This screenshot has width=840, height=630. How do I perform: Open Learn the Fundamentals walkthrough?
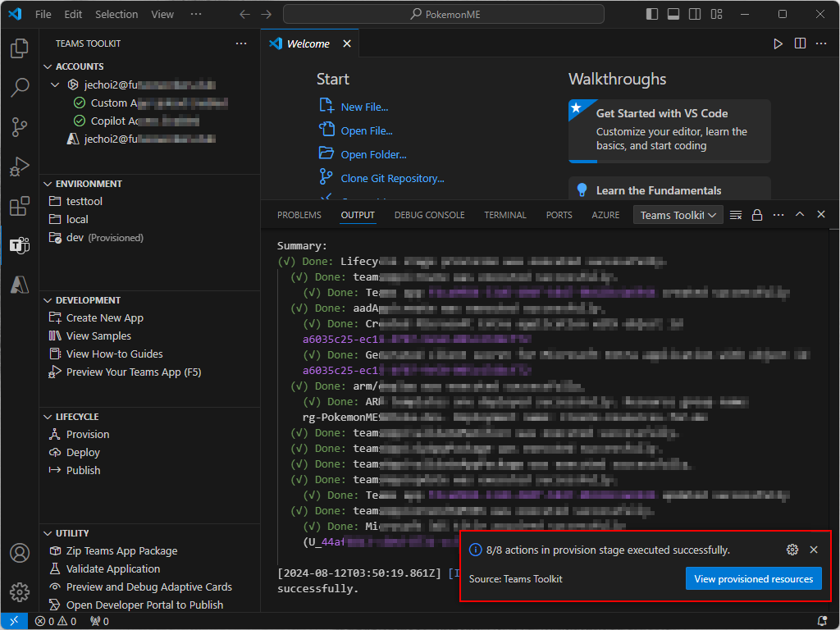[669, 189]
